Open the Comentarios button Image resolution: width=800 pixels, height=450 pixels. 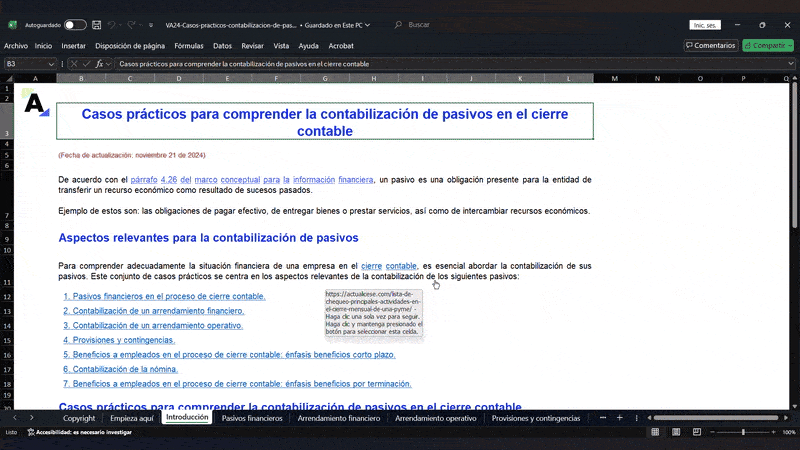[x=710, y=45]
